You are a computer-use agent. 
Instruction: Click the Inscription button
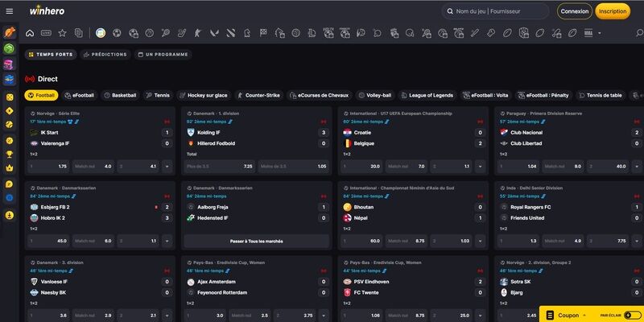[x=613, y=11]
